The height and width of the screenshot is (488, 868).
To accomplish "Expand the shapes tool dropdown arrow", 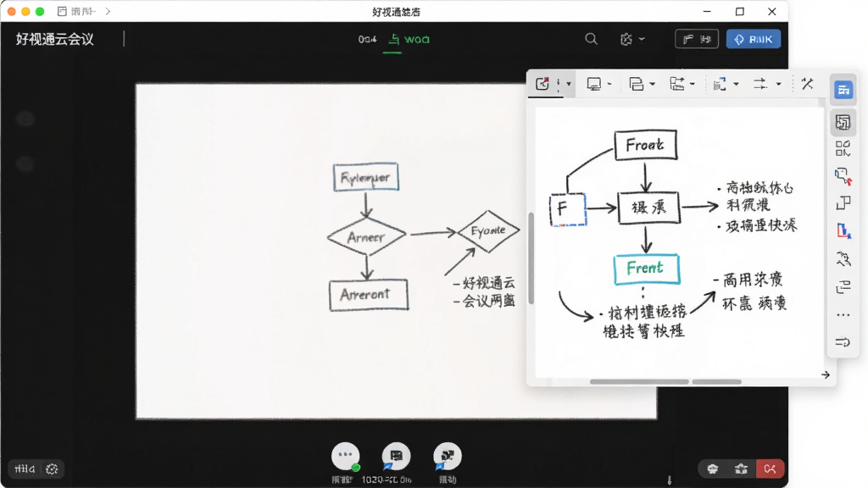I will 652,84.
